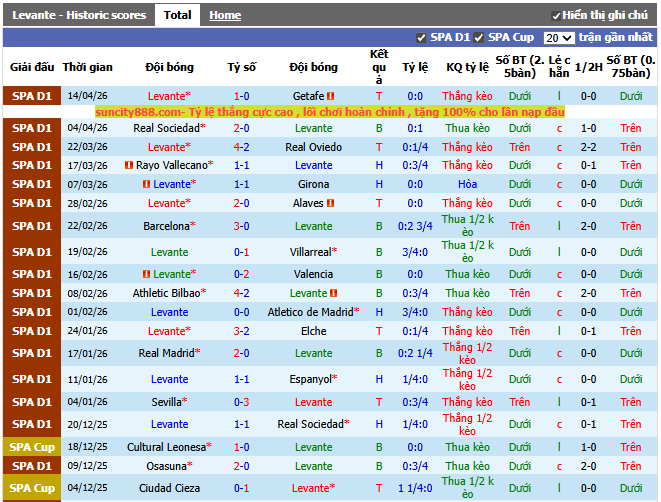
Task: Open the Barcelona team link
Action: click(165, 226)
